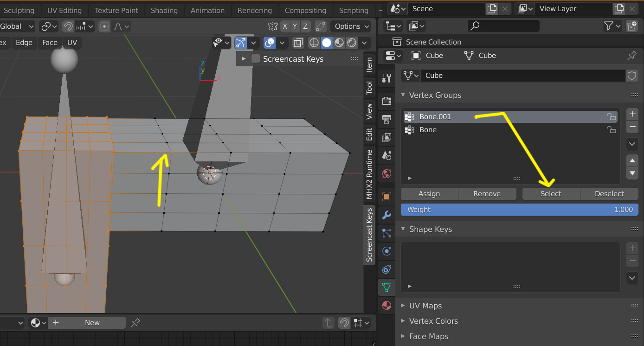Switch viewport to wireframe shading
Image resolution: width=644 pixels, height=346 pixels.
point(314,43)
